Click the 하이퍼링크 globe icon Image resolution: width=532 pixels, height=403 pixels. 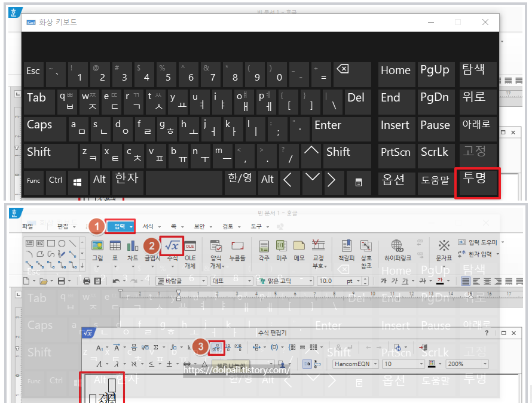tap(398, 246)
